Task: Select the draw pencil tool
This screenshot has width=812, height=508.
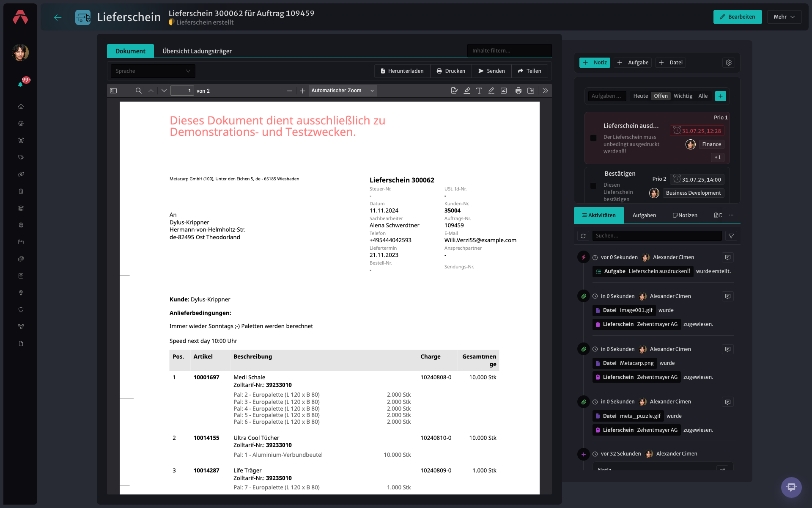Action: pos(491,91)
